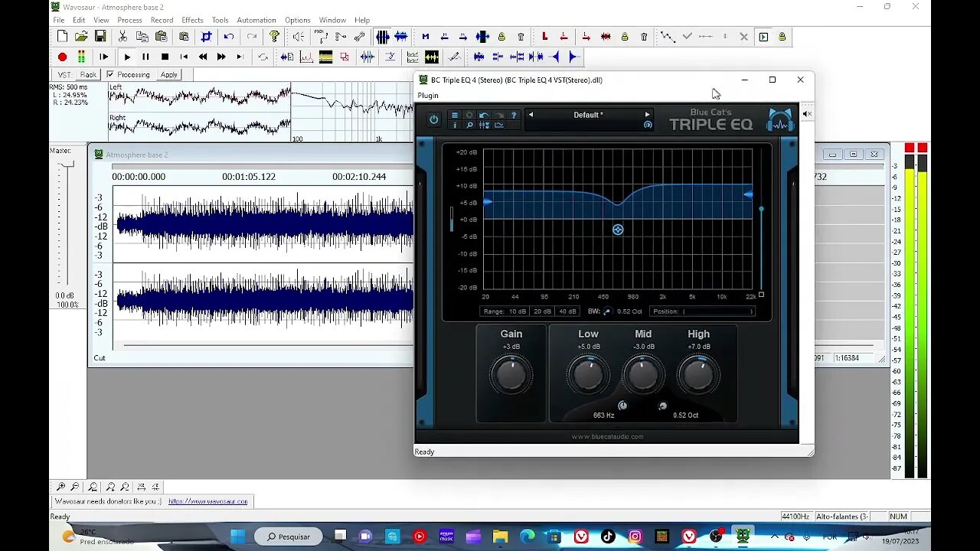Open the Process menu
This screenshot has width=980, height=551.
coord(129,20)
